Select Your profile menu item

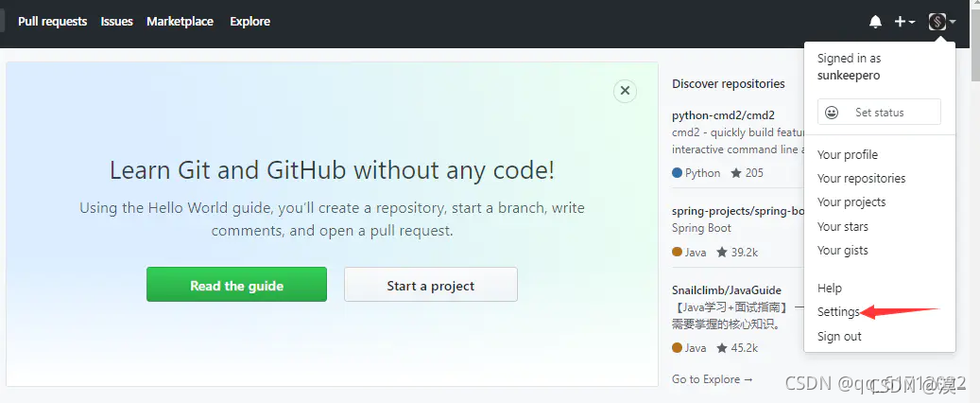848,154
